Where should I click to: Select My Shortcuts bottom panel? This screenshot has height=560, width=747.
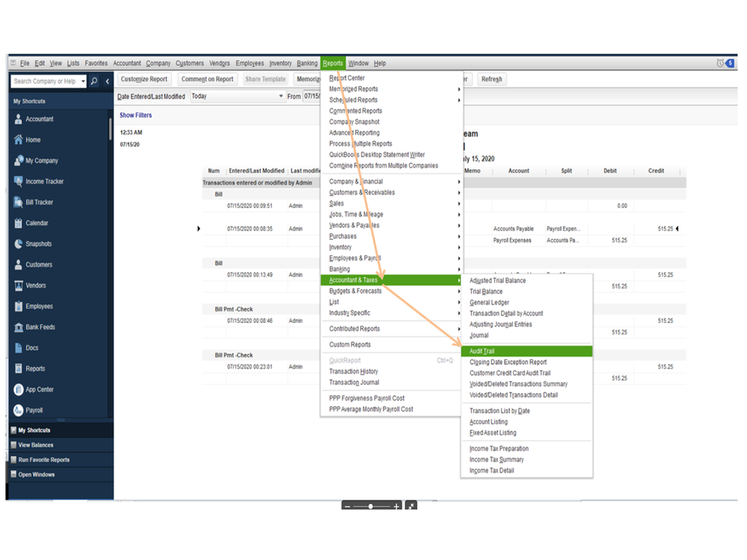[61, 430]
